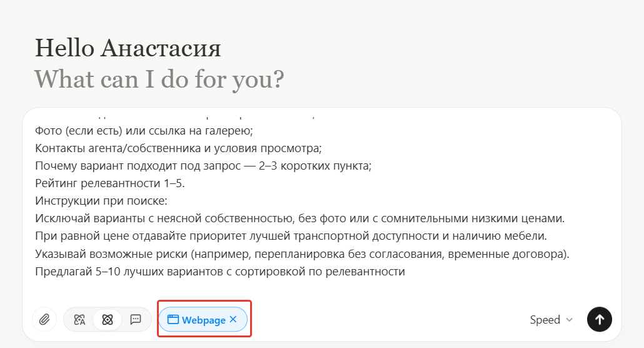
Task: Click the 'What can I do for you?' subtitle
Action: pyautogui.click(x=159, y=79)
